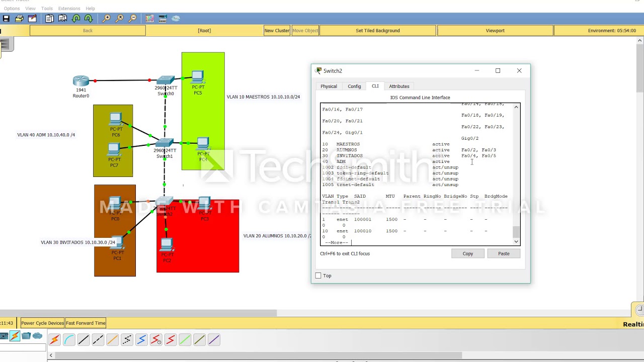This screenshot has height=362, width=644.
Task: Choose automatic connection type lightning icon
Action: [54, 340]
